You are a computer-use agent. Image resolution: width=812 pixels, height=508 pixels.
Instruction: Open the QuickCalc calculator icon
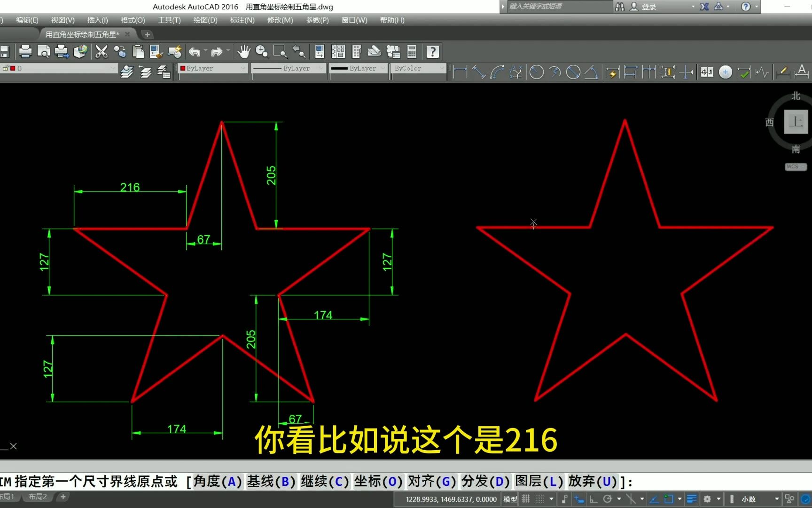point(412,51)
